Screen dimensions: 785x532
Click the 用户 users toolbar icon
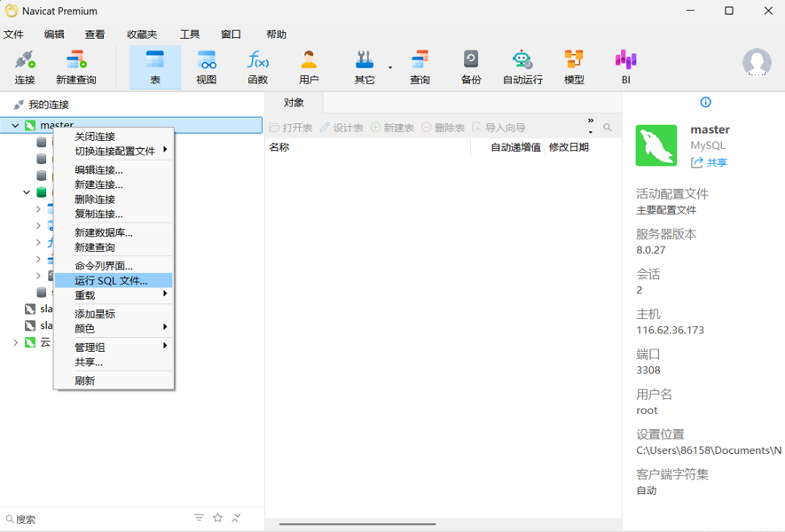(x=309, y=67)
